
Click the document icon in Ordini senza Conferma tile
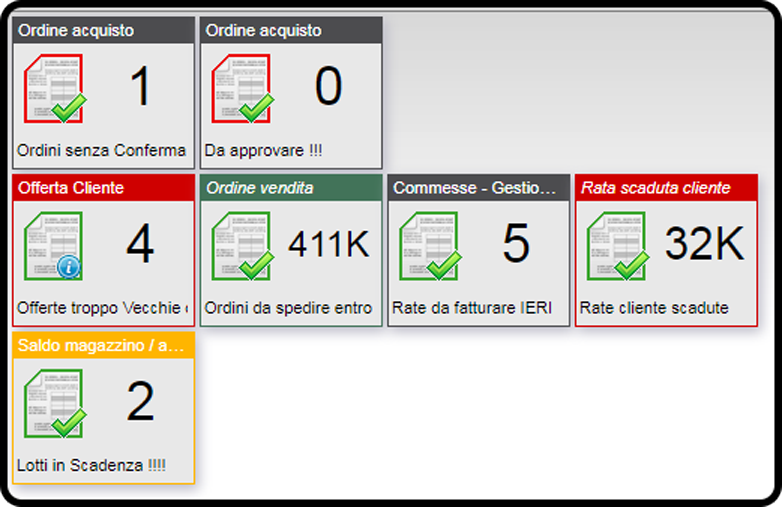pos(55,89)
